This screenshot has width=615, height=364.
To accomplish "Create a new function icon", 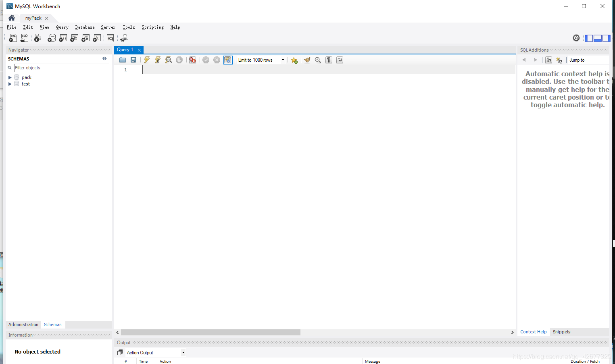I will [97, 38].
